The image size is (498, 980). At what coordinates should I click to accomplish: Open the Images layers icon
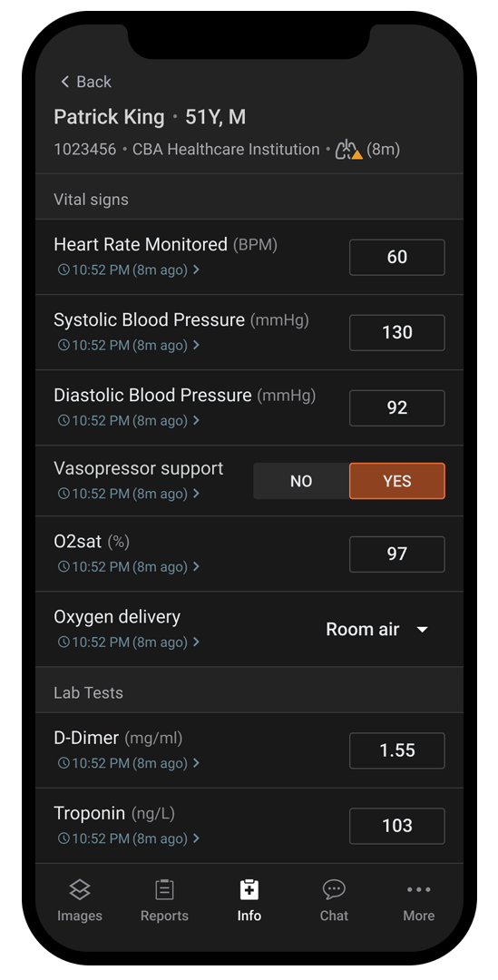click(x=79, y=889)
